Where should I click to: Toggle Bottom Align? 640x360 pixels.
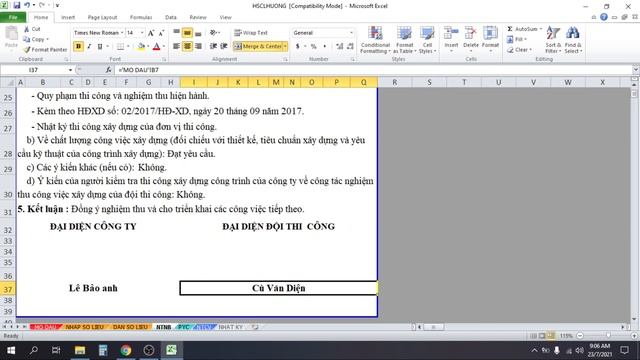click(198, 33)
